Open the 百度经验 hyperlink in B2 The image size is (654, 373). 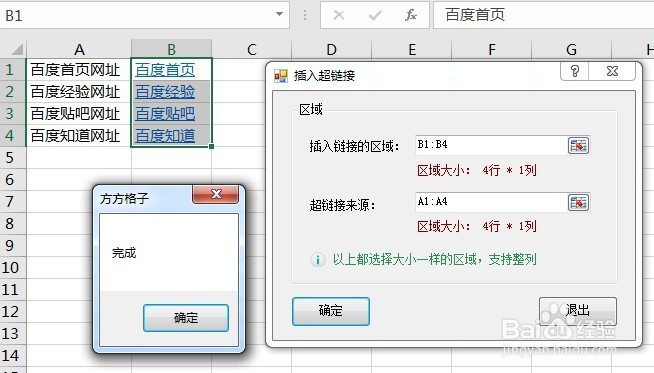tap(165, 92)
